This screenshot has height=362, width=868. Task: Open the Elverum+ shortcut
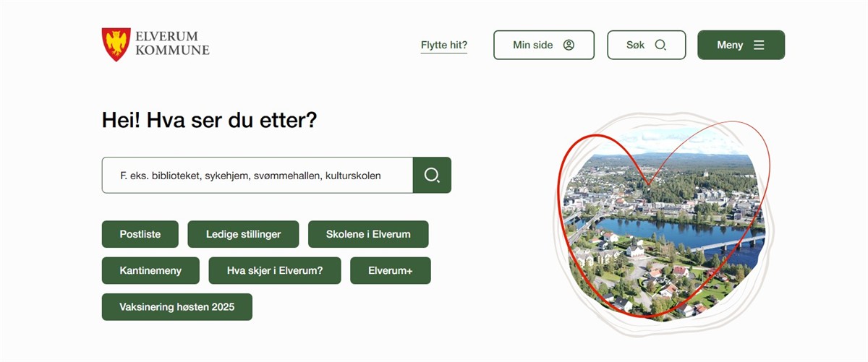click(x=391, y=270)
